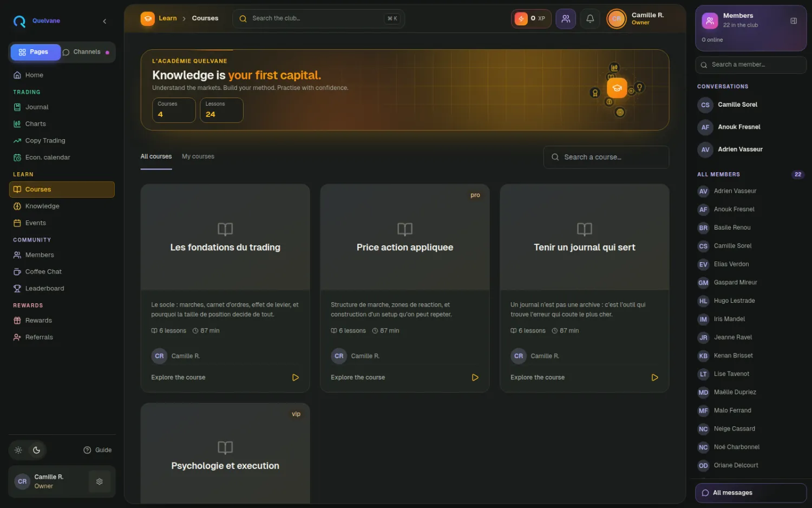Open the Knowledge page

[62, 206]
